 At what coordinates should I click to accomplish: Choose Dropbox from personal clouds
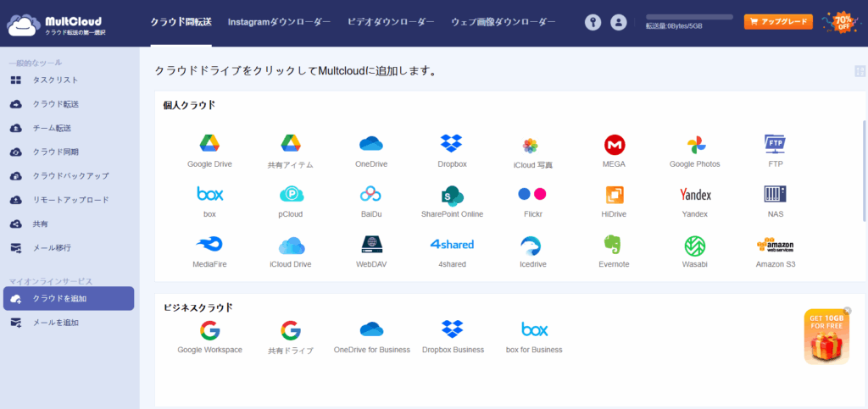[x=451, y=145]
